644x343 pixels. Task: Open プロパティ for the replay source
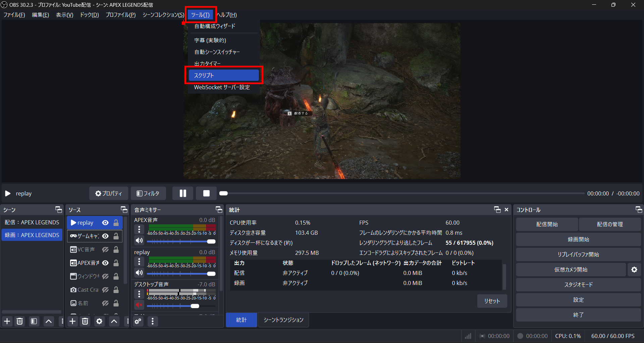click(109, 193)
